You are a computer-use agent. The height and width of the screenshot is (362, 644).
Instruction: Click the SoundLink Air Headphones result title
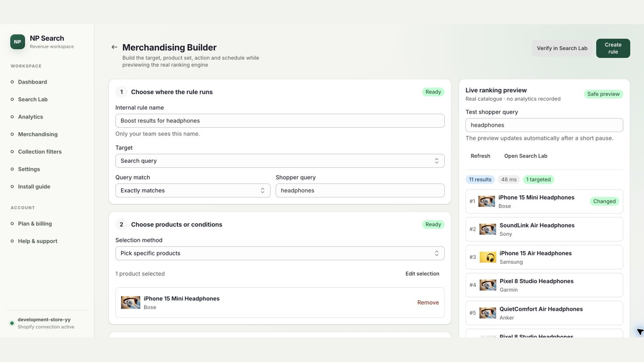pyautogui.click(x=537, y=225)
